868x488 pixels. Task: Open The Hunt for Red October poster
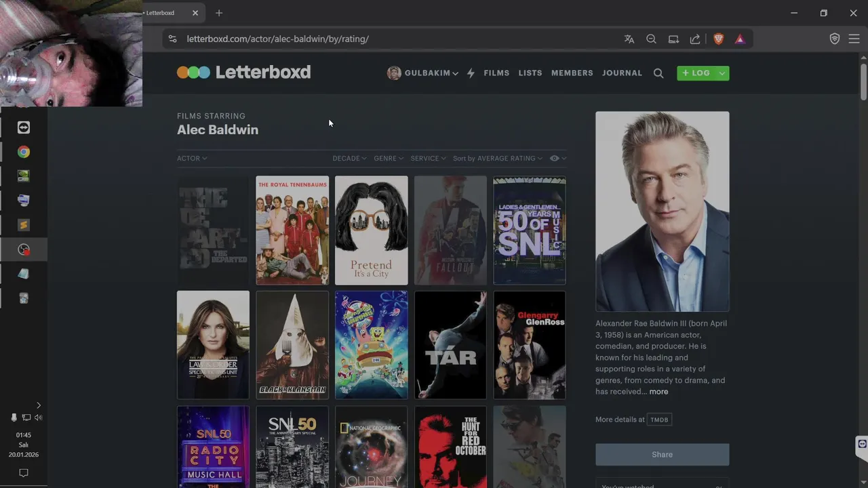[450, 447]
